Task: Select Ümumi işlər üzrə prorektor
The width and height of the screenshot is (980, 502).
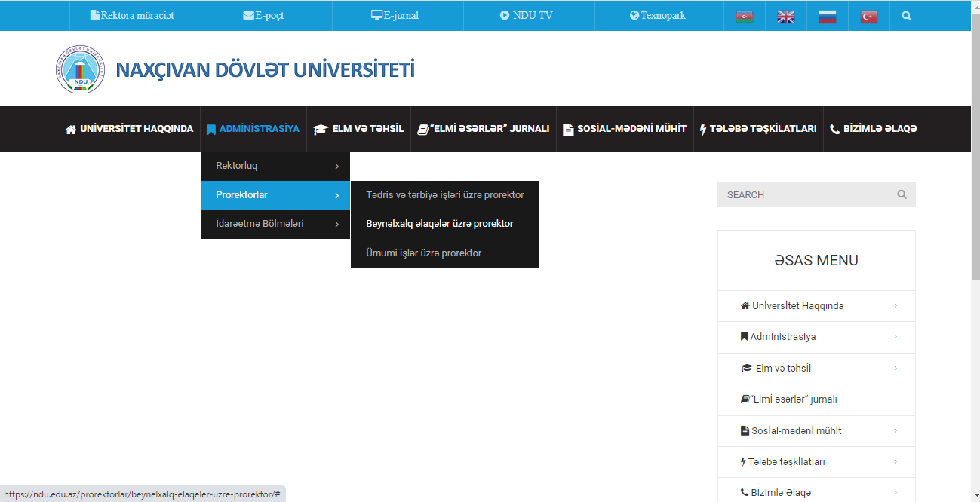Action: point(445,253)
